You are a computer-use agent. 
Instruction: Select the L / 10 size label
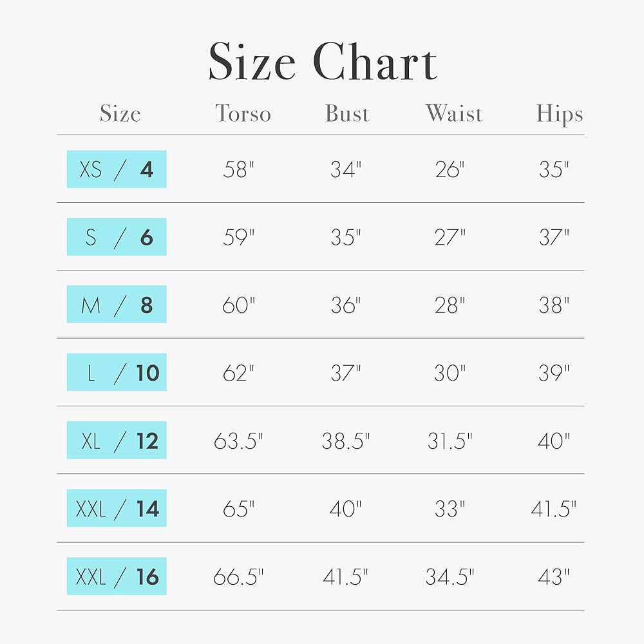[117, 372]
